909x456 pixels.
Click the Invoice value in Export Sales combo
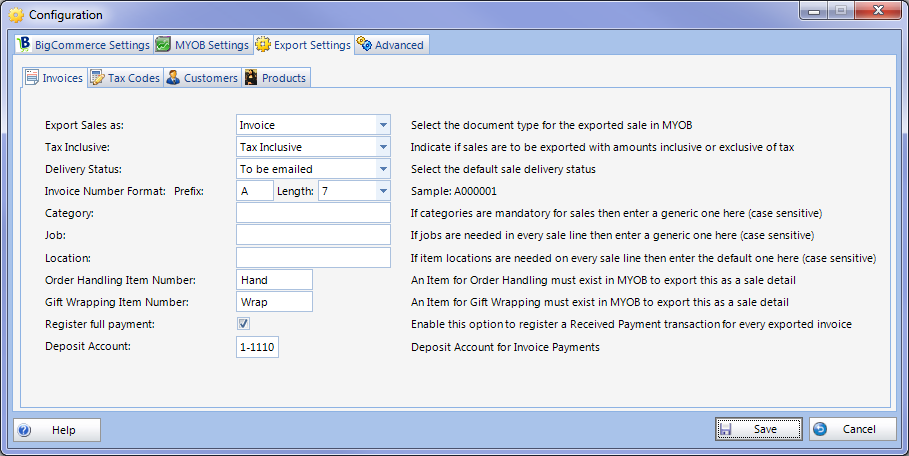click(x=257, y=125)
